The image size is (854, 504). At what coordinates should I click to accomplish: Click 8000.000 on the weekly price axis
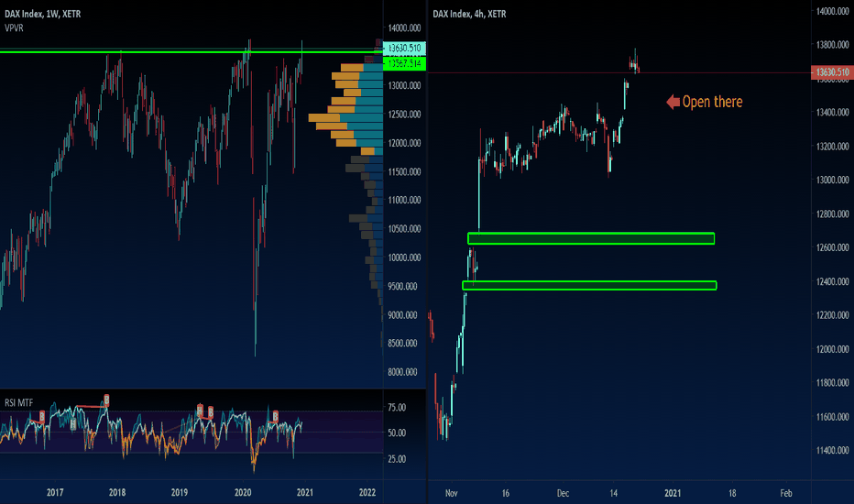[402, 372]
